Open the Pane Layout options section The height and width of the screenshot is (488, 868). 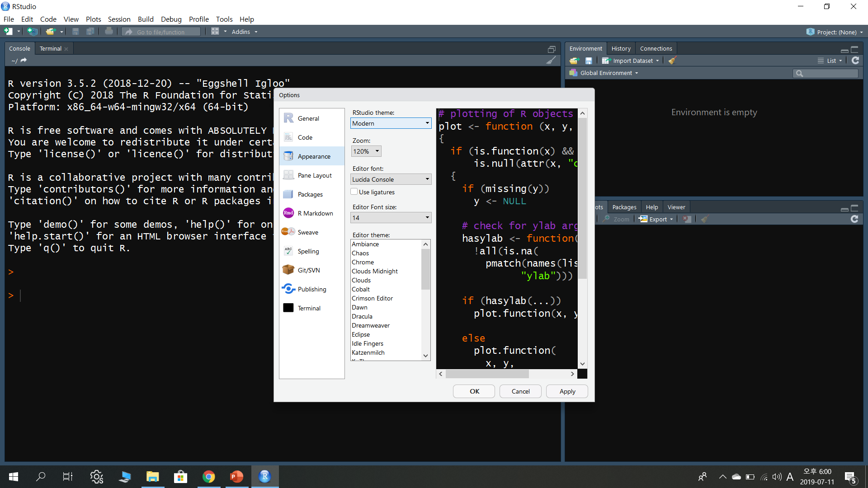tap(315, 175)
